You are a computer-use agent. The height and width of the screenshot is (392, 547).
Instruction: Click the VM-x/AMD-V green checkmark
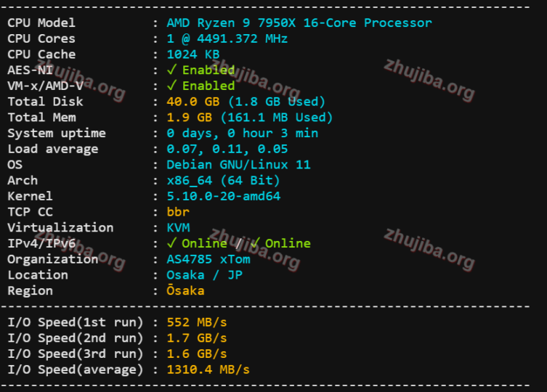point(171,86)
